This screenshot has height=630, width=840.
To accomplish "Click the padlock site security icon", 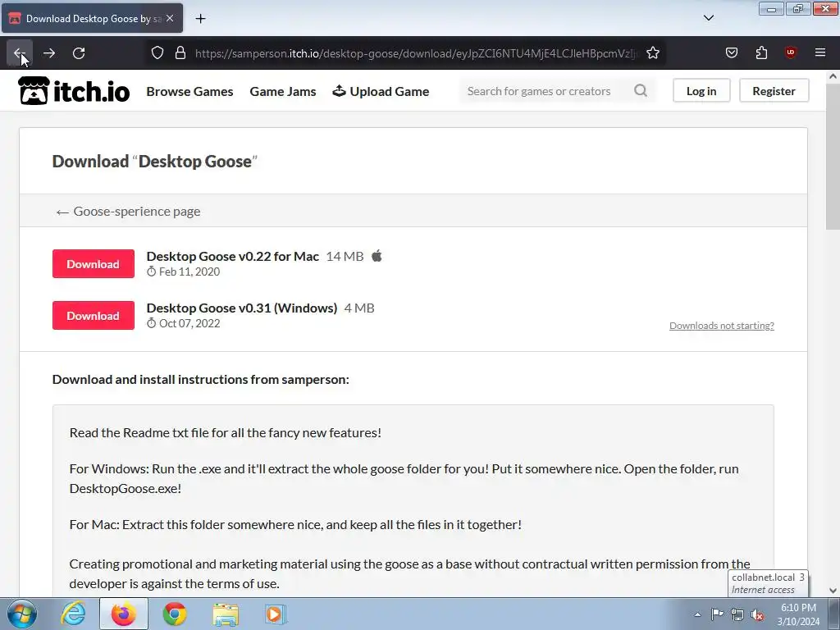I will pyautogui.click(x=180, y=53).
